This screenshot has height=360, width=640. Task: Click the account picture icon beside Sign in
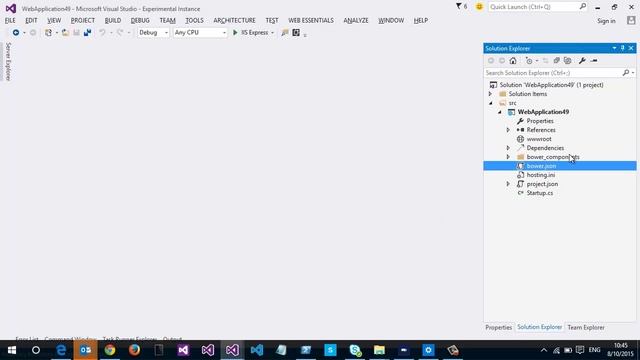[631, 20]
